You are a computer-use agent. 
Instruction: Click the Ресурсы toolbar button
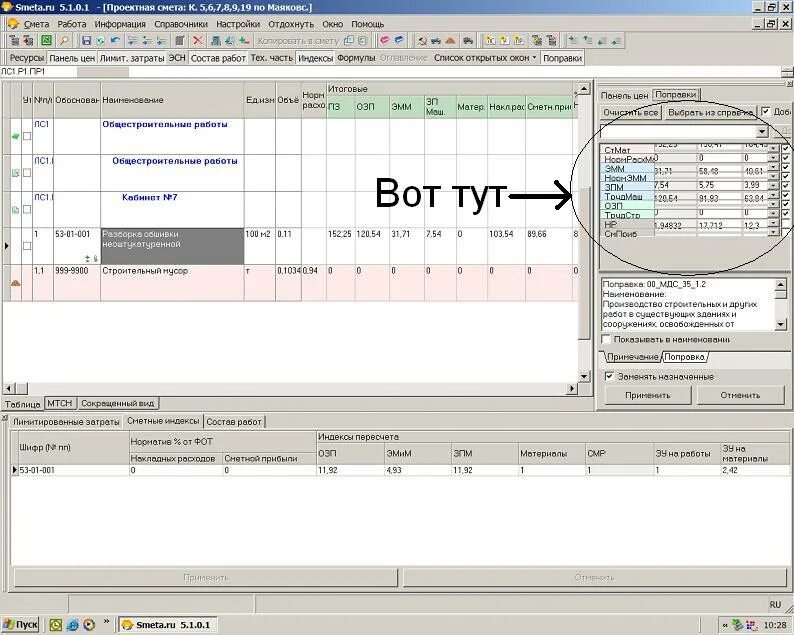coord(27,58)
